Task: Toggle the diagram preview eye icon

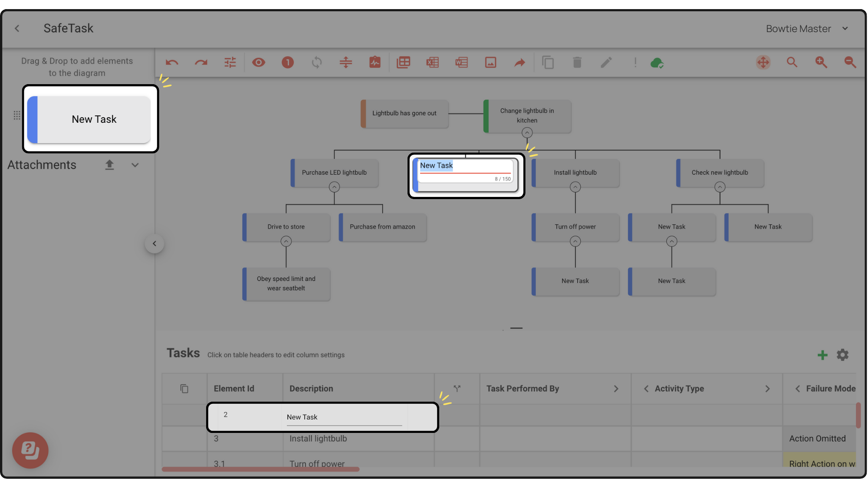Action: (259, 62)
